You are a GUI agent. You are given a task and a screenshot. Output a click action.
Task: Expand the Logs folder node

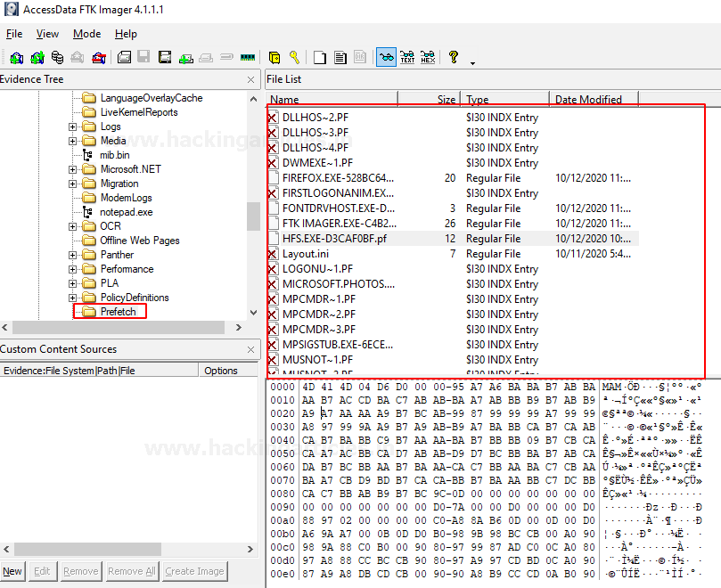point(73,127)
